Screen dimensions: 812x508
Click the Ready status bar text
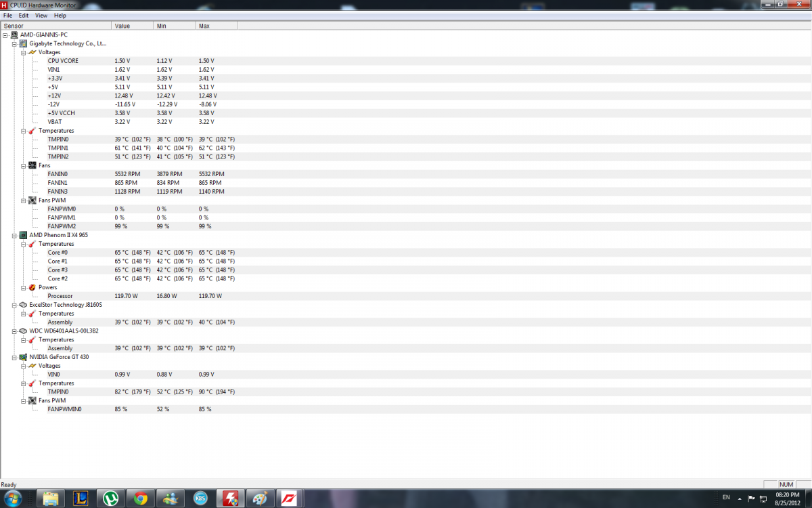click(x=9, y=485)
